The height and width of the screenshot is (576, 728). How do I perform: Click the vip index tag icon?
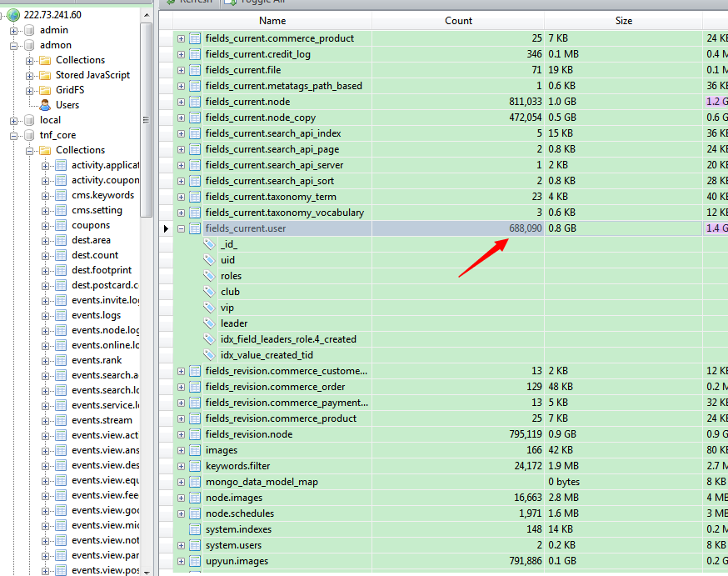tap(209, 308)
